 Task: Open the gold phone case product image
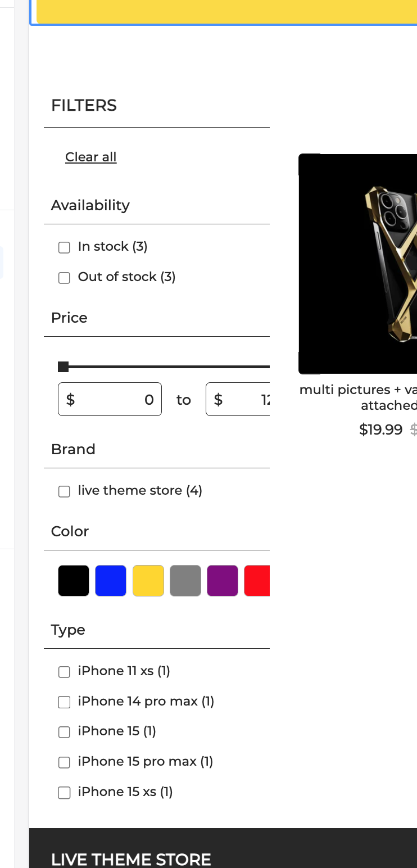click(357, 264)
